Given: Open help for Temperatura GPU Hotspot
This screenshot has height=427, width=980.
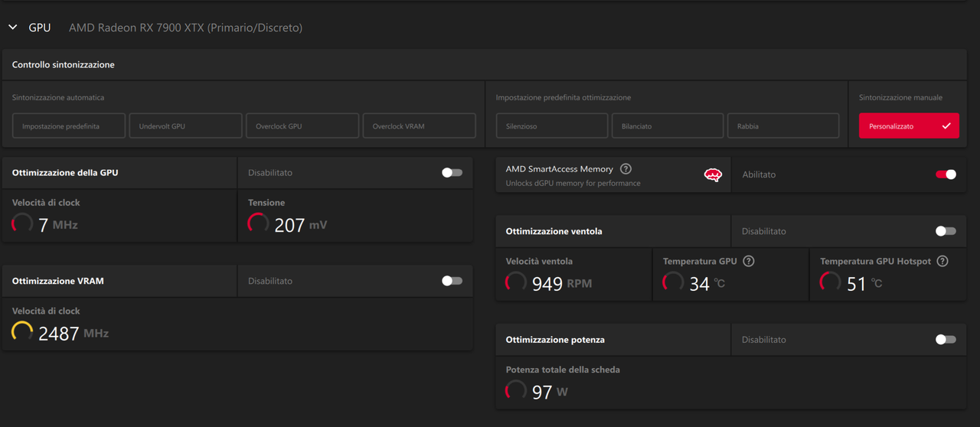Looking at the screenshot, I should [x=942, y=261].
